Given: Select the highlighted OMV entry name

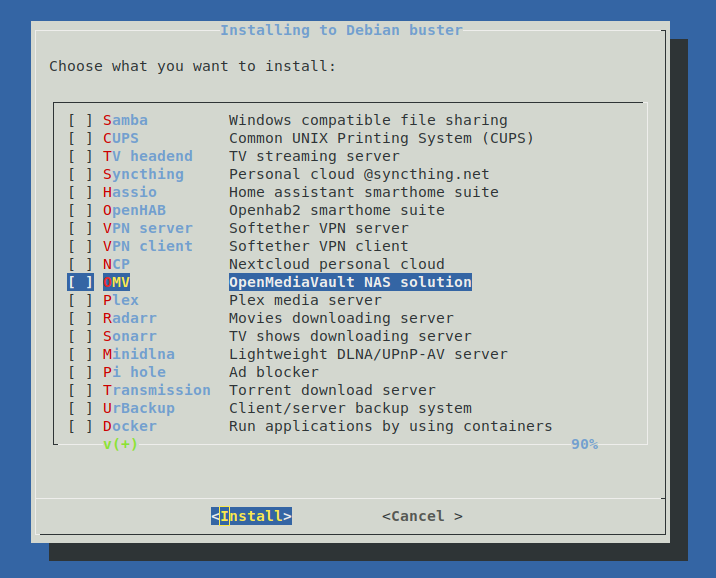Looking at the screenshot, I should click(x=116, y=282).
